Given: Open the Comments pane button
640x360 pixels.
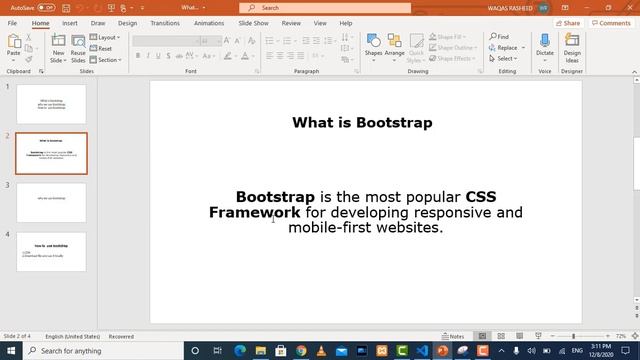Looking at the screenshot, I should (x=611, y=23).
